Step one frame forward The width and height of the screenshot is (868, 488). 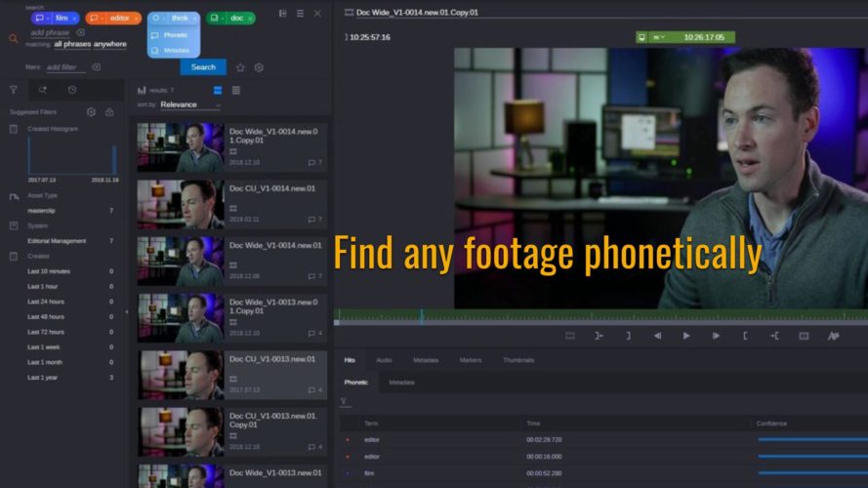coord(716,336)
